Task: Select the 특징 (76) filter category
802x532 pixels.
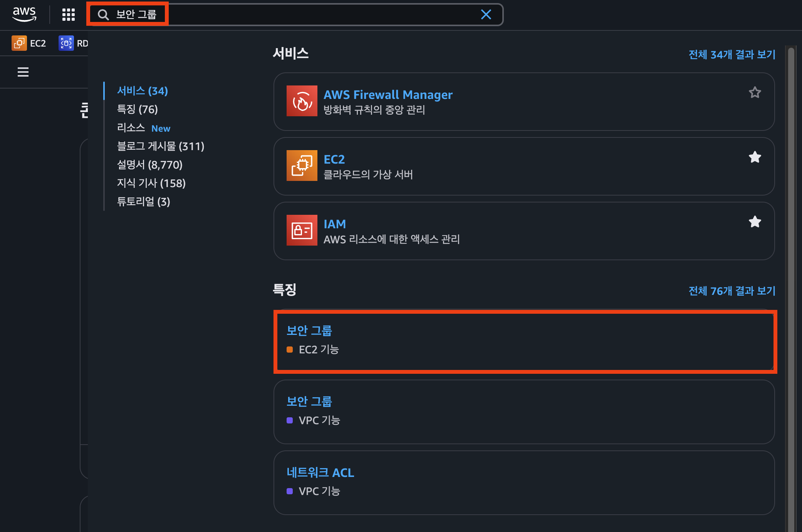Action: [x=137, y=109]
